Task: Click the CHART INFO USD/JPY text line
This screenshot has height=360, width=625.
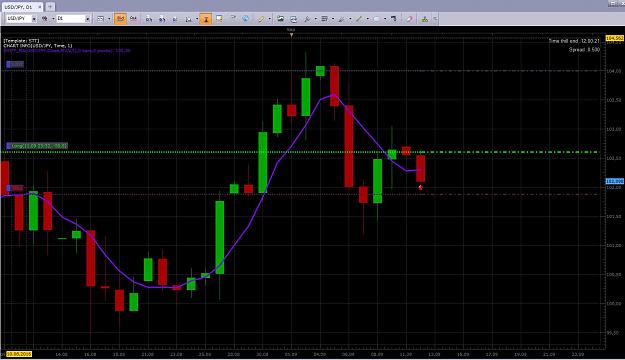Action: pos(38,45)
